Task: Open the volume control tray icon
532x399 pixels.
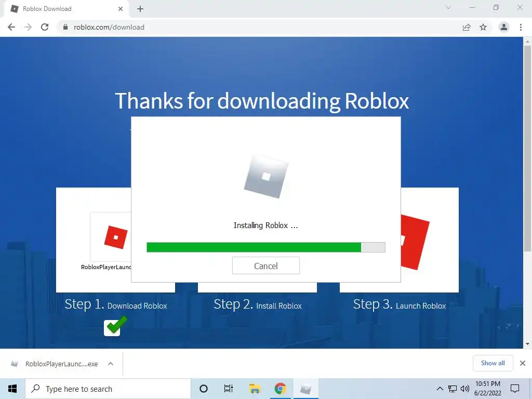Action: 464,389
